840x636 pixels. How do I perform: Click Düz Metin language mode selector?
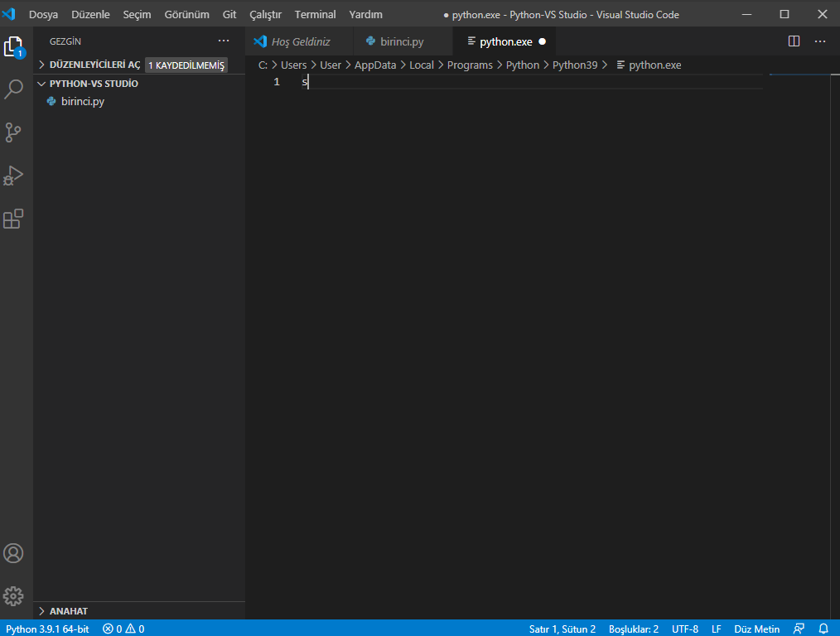756,629
